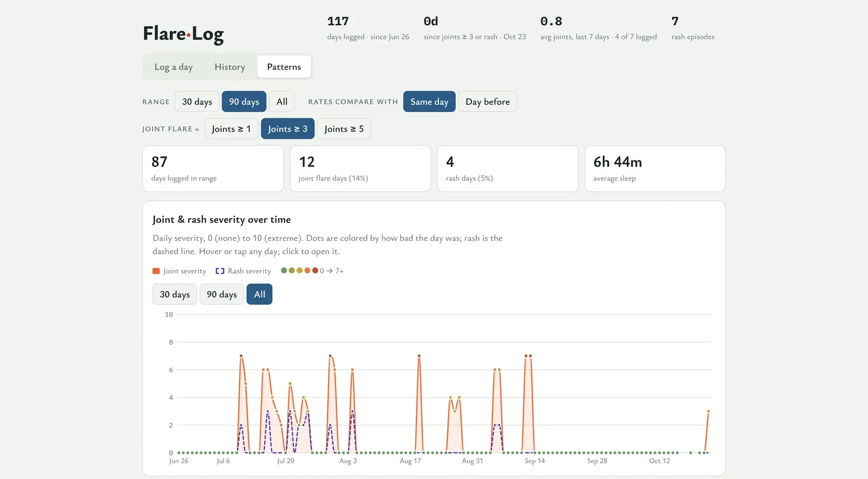Select the Patterns tab

(284, 67)
